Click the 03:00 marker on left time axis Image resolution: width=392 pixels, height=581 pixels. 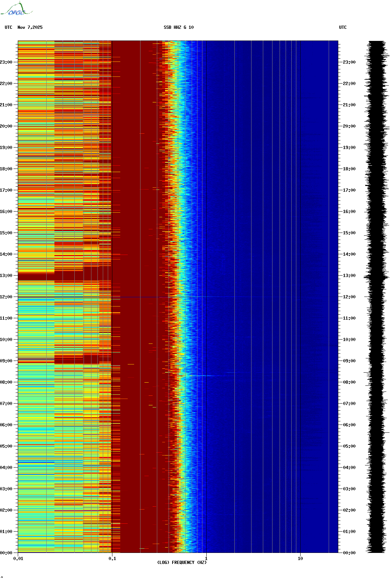coord(6,489)
